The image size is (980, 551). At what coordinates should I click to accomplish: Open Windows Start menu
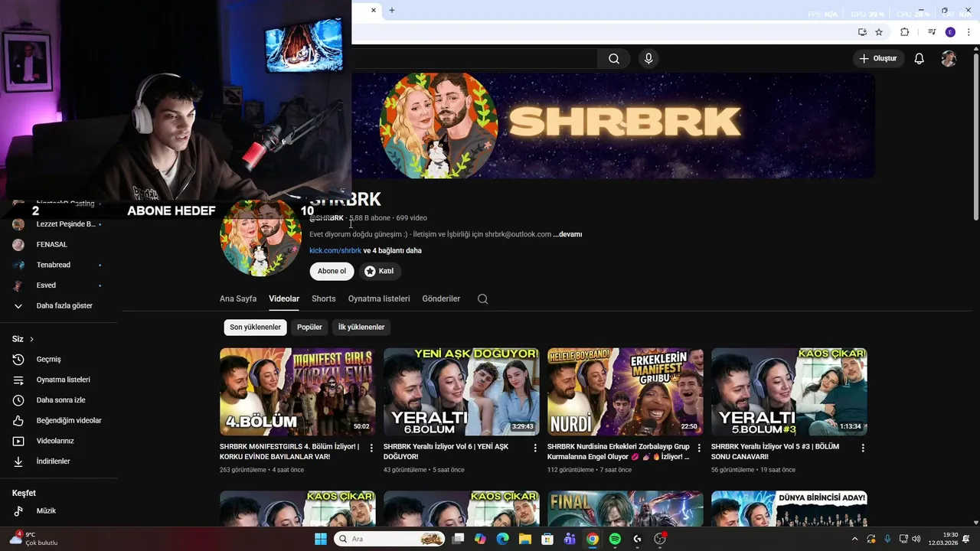coord(320,539)
